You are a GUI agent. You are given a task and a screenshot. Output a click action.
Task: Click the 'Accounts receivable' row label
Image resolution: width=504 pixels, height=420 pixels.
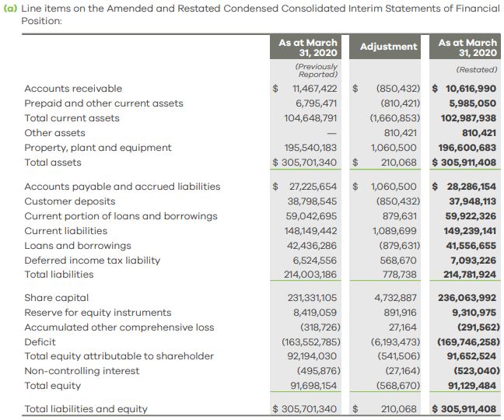coord(73,89)
